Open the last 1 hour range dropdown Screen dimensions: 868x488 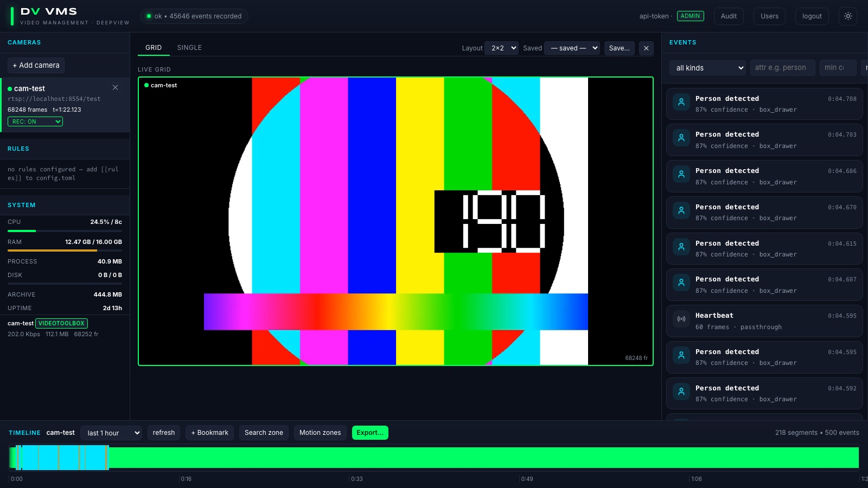point(111,433)
